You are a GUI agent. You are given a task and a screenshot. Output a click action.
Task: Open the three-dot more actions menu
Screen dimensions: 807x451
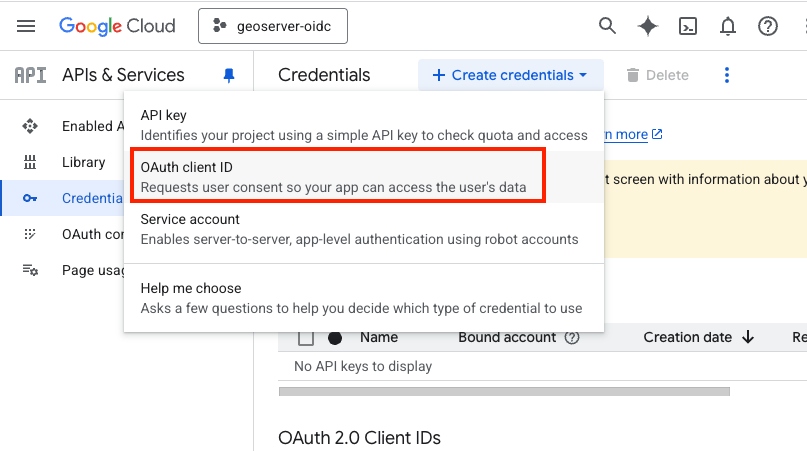coord(727,75)
